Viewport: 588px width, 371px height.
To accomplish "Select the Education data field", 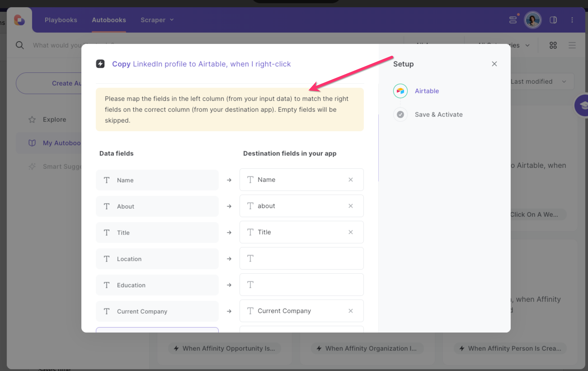I will 157,285.
